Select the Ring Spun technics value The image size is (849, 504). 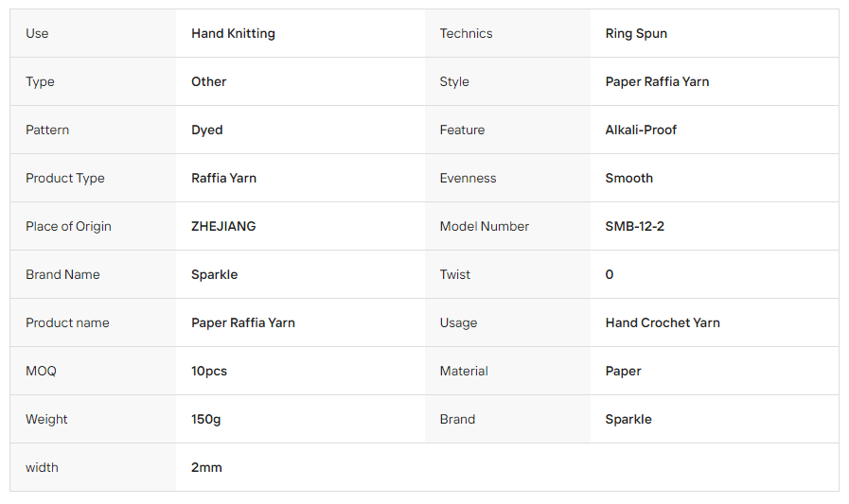636,33
